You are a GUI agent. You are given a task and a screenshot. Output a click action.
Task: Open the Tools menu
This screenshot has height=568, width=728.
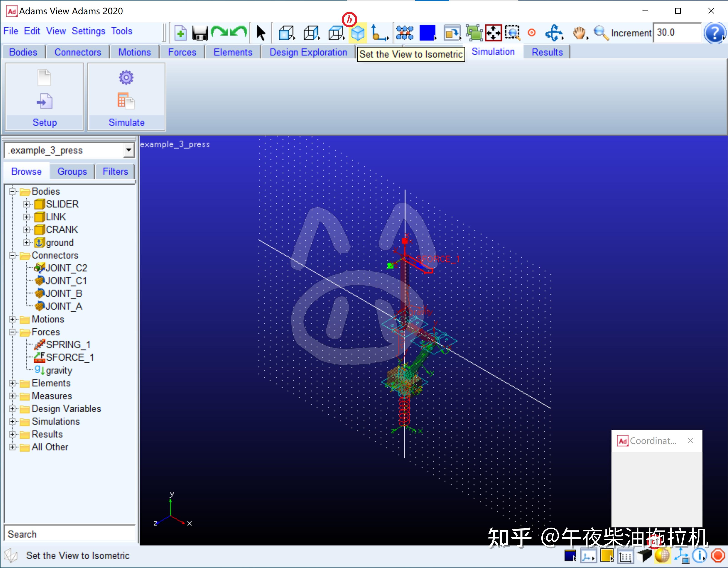tap(122, 31)
